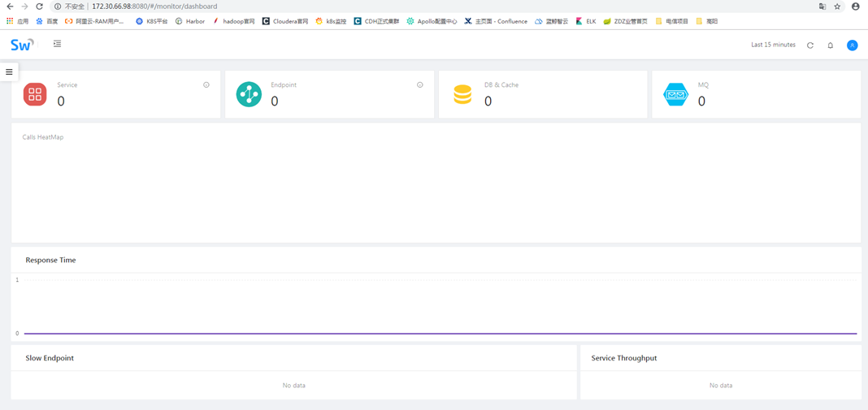The image size is (868, 410).
Task: Open the K8S platform bookmark
Action: tap(151, 21)
